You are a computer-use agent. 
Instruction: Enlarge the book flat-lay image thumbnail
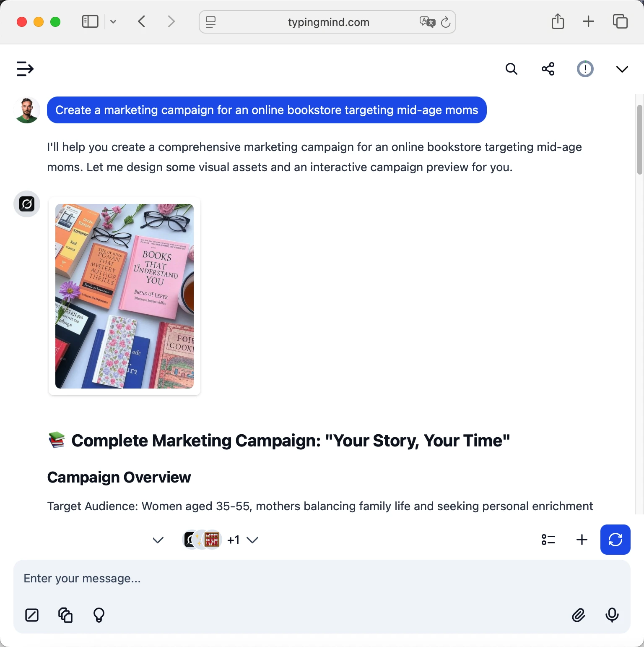click(124, 296)
